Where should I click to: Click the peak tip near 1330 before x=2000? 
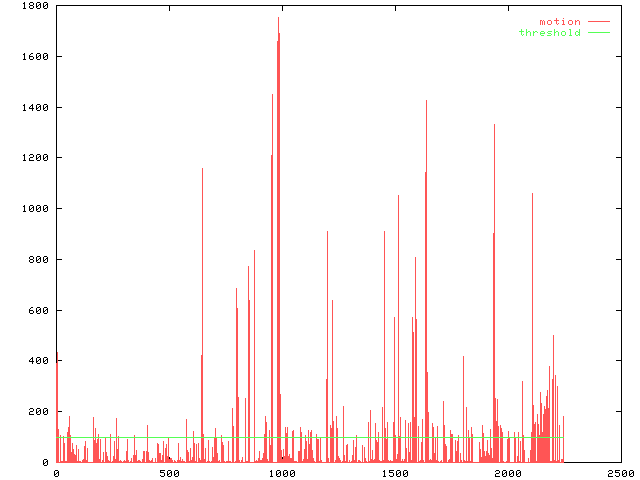[494, 125]
